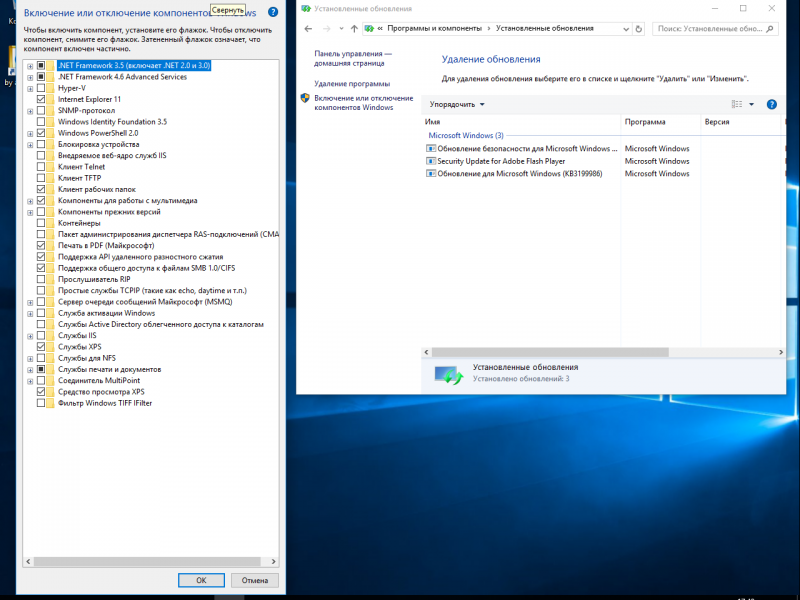Click the folder icon next to Windows Identity Foundation 3.5
This screenshot has height=600, width=800.
[51, 121]
